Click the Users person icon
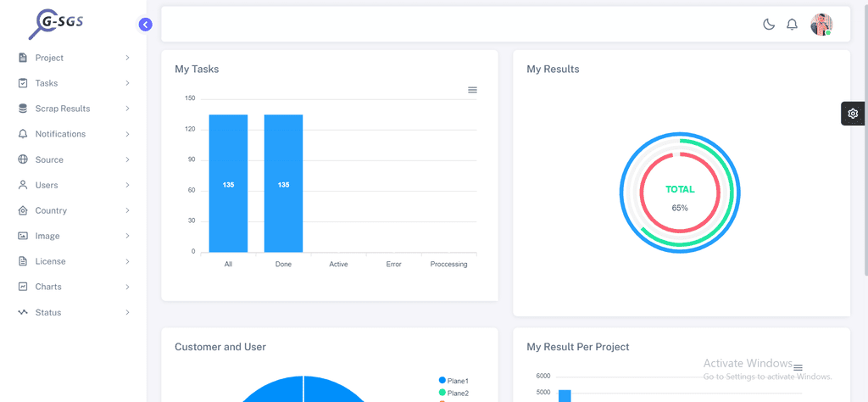868x402 pixels. [23, 185]
